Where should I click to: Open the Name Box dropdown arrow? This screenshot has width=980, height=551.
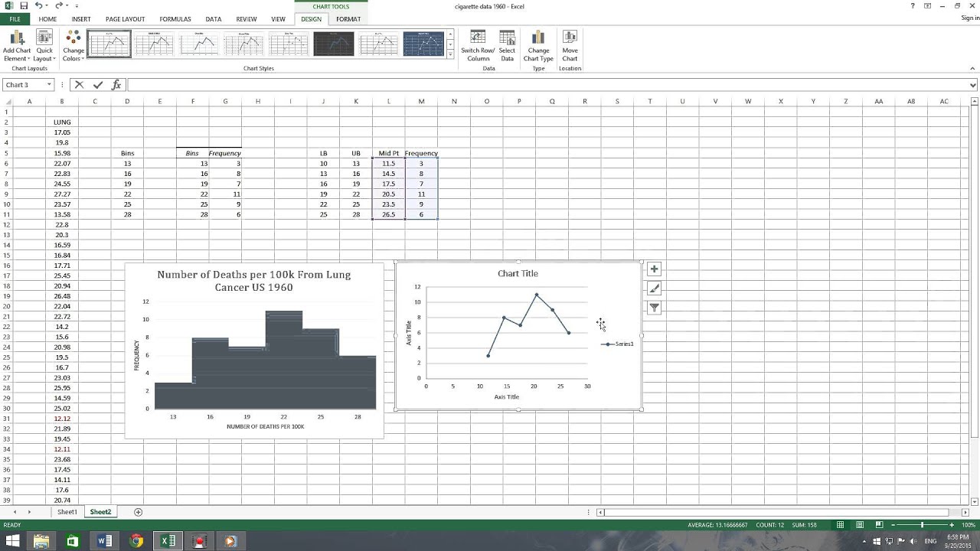click(x=49, y=85)
